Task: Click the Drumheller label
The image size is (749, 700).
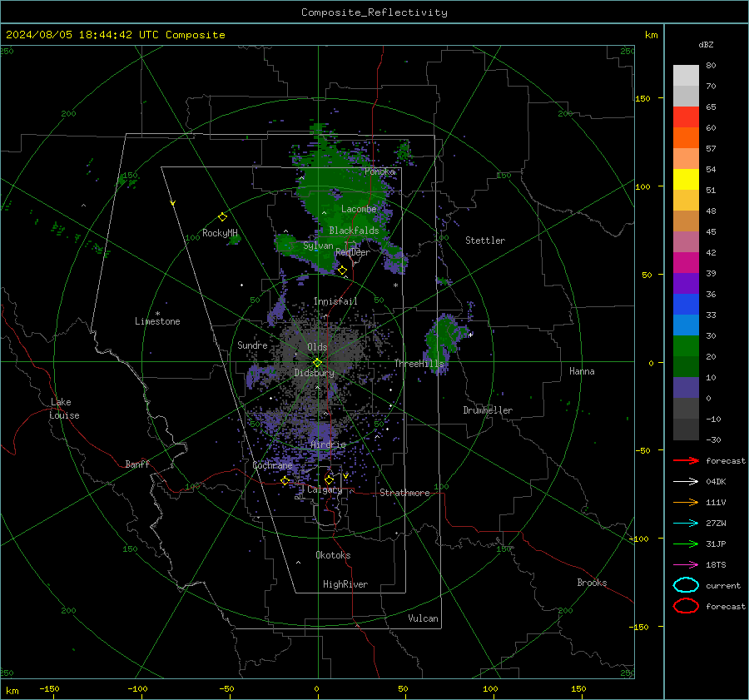Action: [488, 410]
